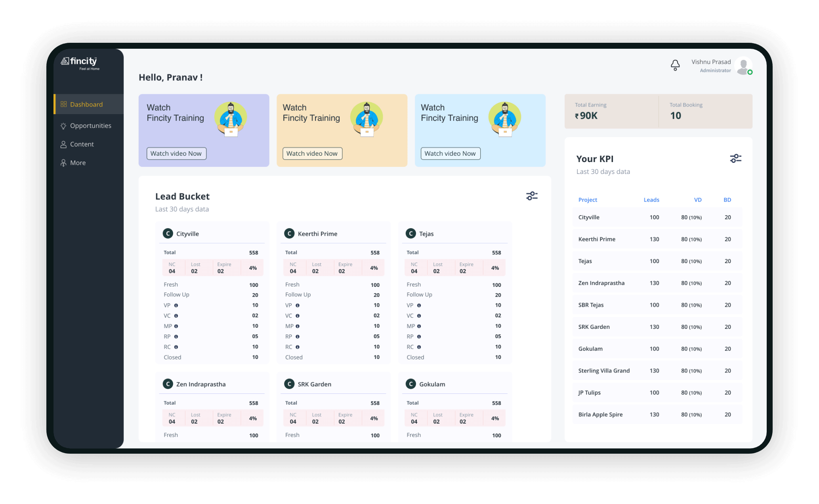Click the Fincity logo

tap(80, 63)
